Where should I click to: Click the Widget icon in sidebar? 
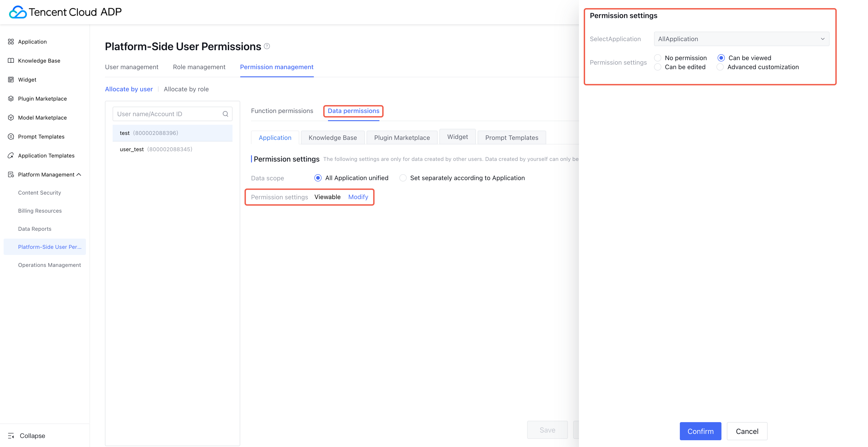[11, 80]
